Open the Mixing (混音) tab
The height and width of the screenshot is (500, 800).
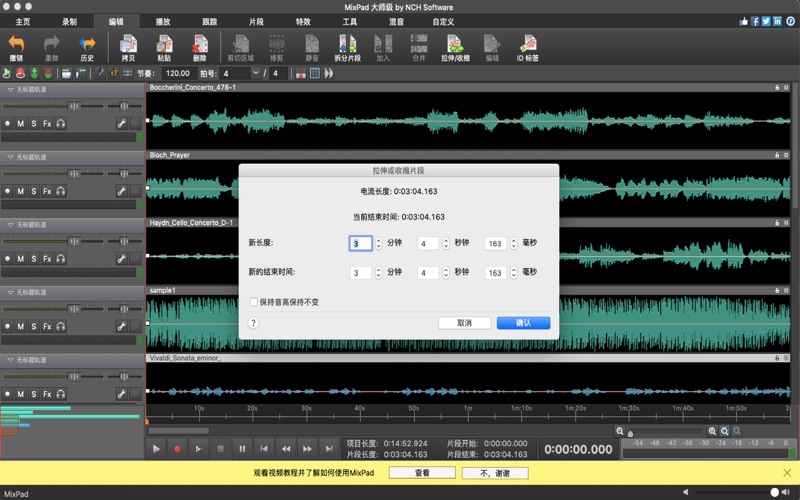[396, 21]
